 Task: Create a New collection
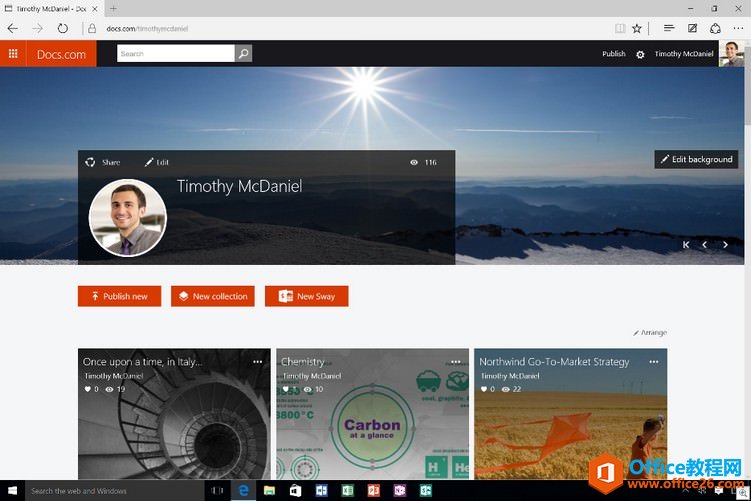point(213,296)
